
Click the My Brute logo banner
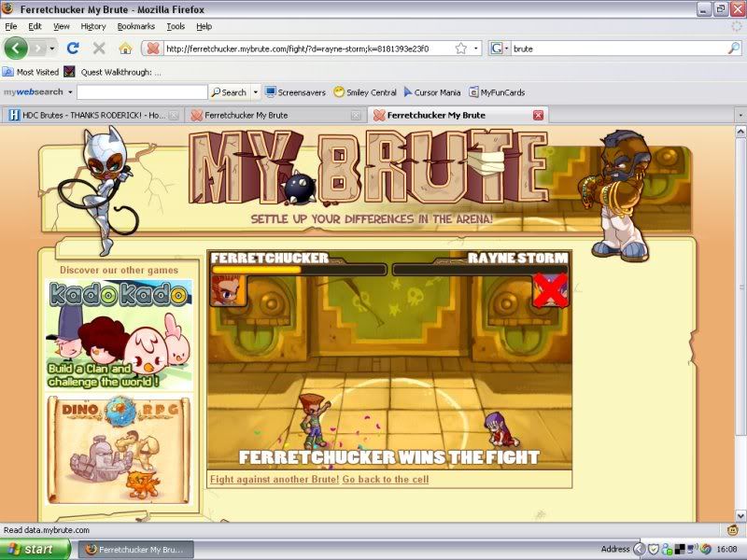tap(368, 168)
